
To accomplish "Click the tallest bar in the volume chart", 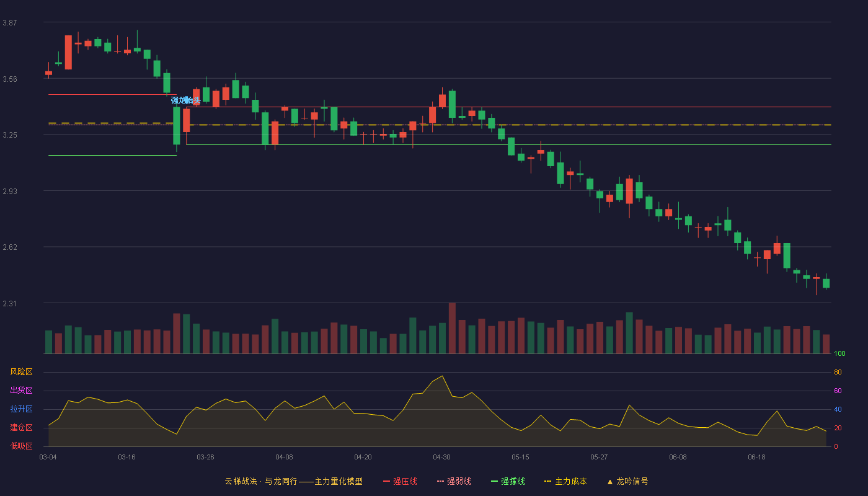I will [452, 328].
